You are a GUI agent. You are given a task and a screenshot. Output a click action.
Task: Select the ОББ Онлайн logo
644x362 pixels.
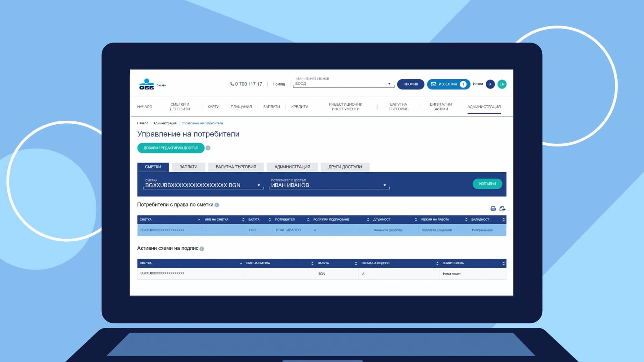click(x=147, y=83)
